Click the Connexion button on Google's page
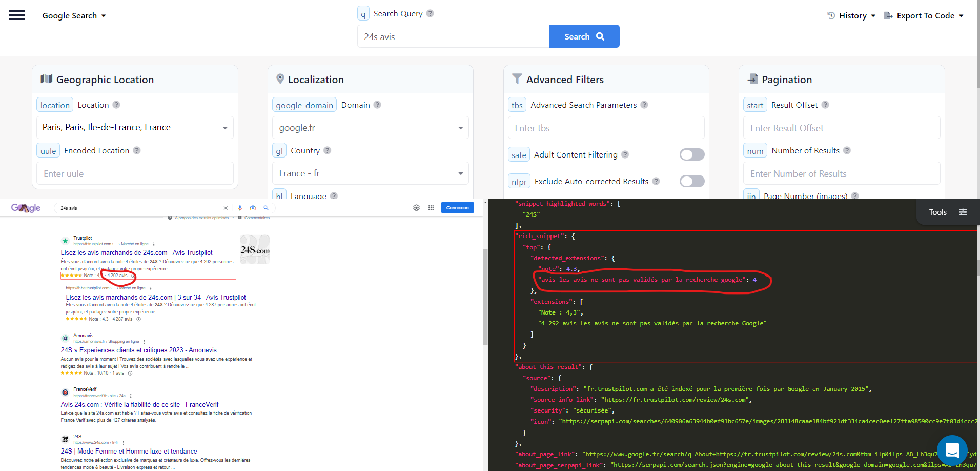 pyautogui.click(x=457, y=207)
